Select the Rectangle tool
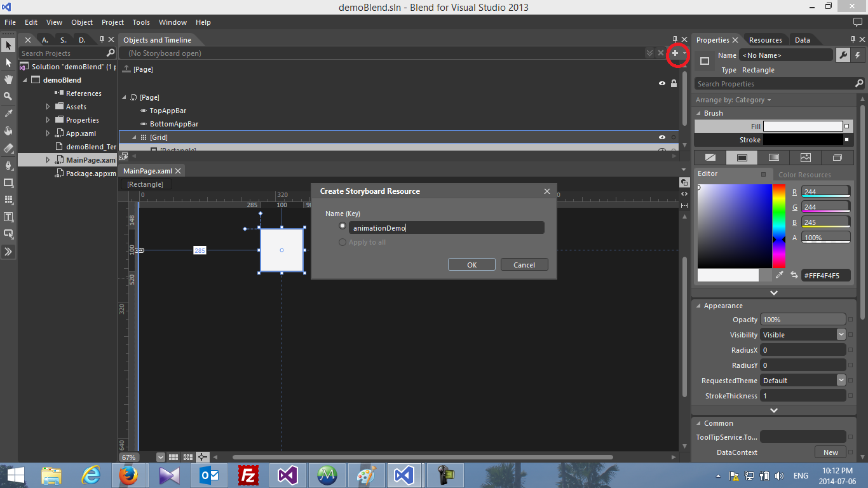 8,183
